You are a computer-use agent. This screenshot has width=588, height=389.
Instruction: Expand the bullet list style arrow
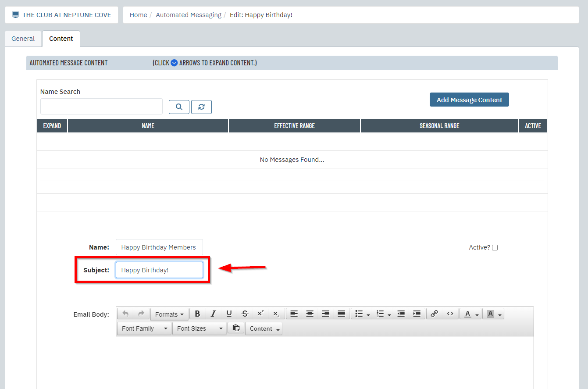click(368, 315)
